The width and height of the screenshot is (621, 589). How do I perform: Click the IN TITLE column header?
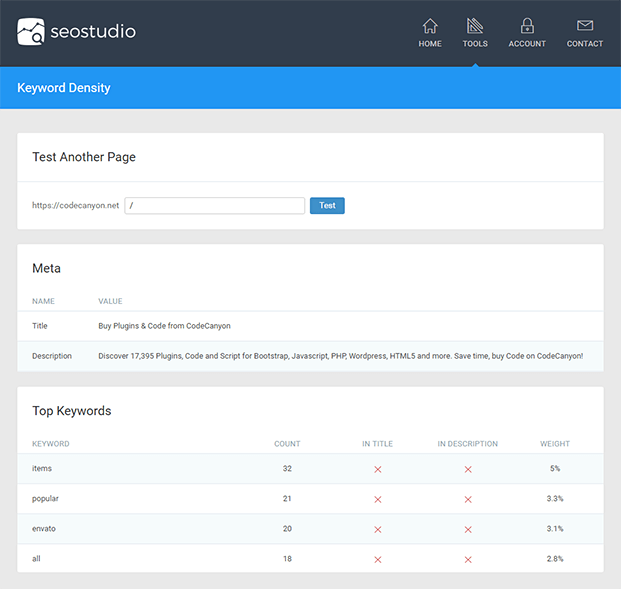tap(377, 444)
